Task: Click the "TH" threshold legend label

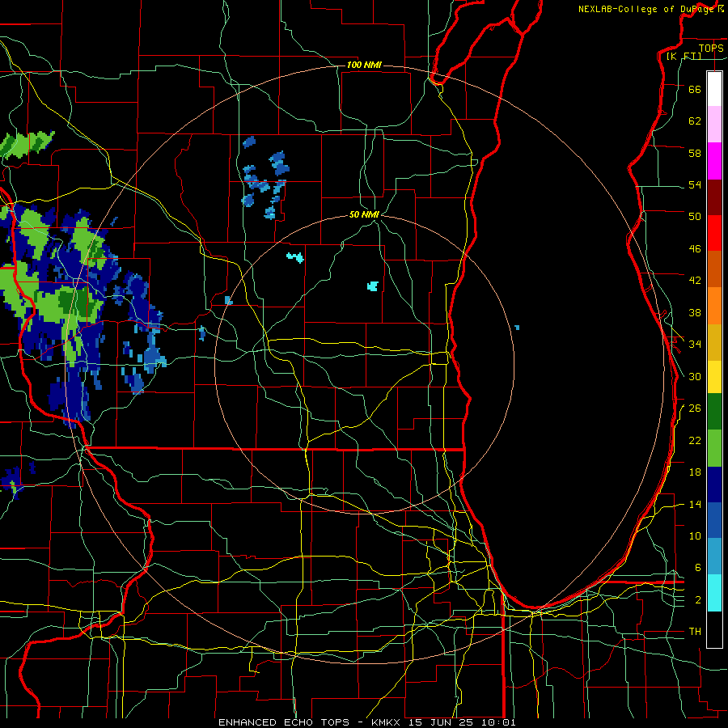Action: click(x=695, y=632)
